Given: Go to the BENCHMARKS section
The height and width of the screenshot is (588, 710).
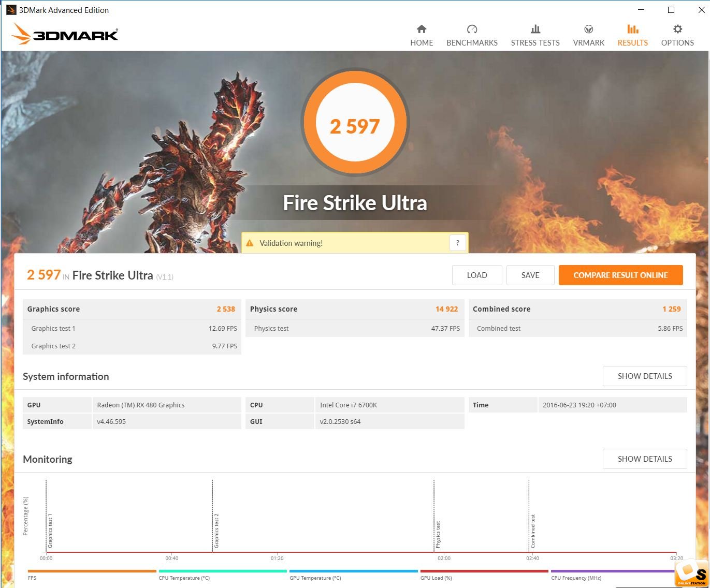Looking at the screenshot, I should tap(472, 42).
